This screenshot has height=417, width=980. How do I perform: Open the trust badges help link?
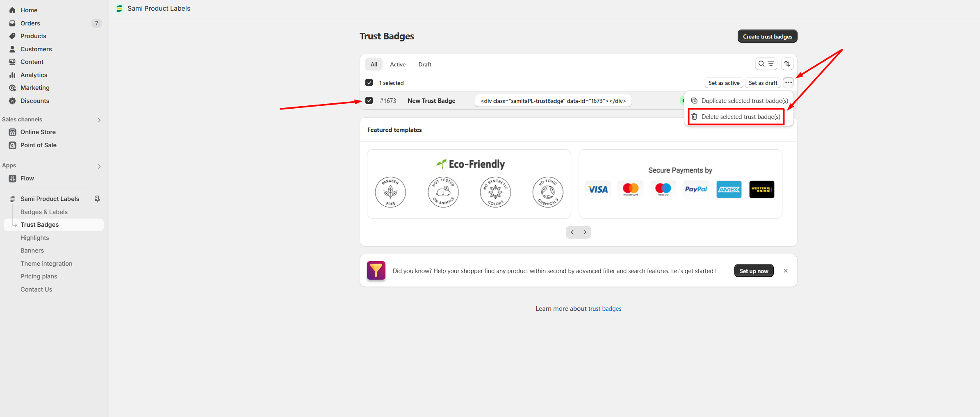(605, 309)
